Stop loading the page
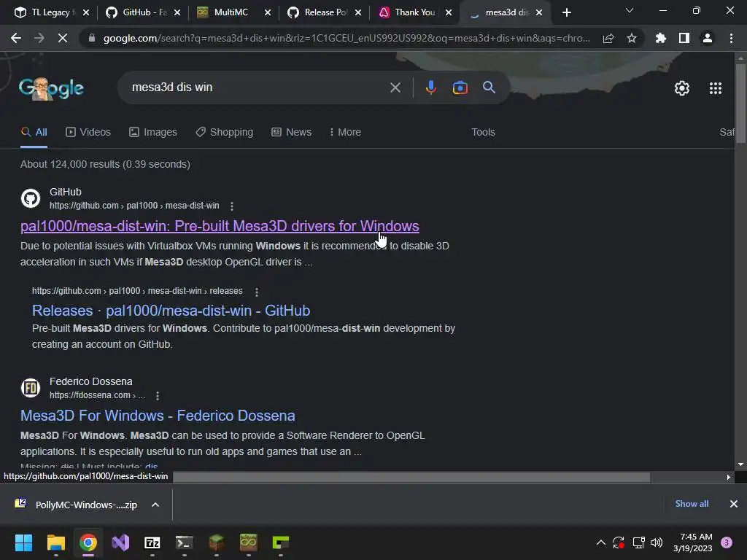Screen dimensions: 747x560 63,38
